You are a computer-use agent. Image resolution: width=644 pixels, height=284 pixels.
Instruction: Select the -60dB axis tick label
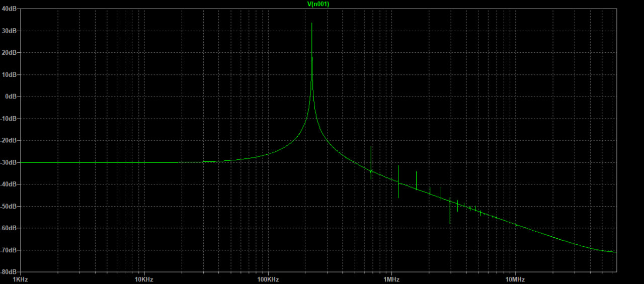click(x=9, y=228)
